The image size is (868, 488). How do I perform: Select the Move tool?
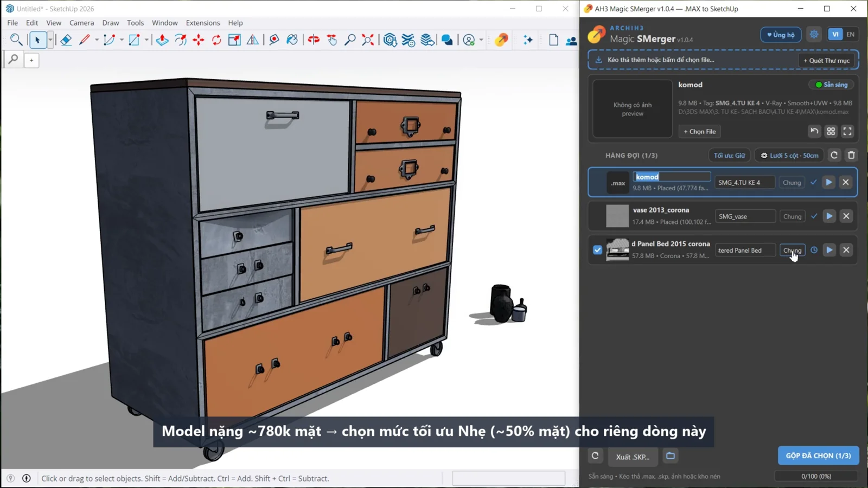[x=199, y=40]
